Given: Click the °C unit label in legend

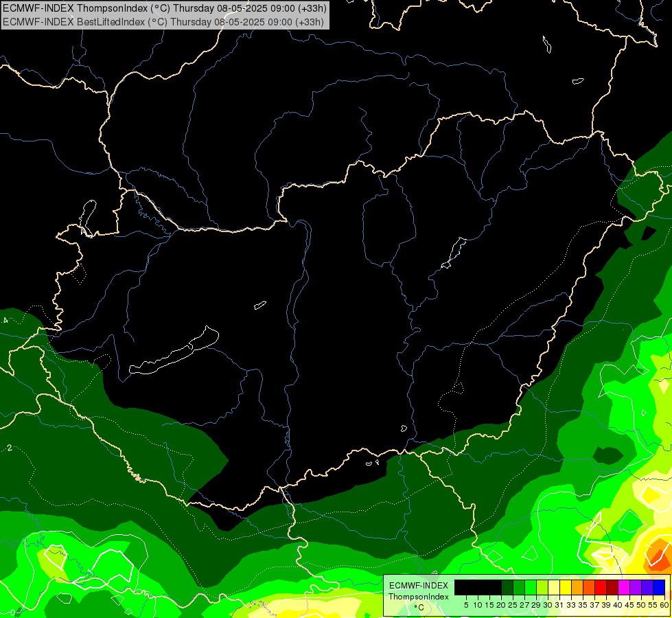Looking at the screenshot, I should (x=419, y=607).
